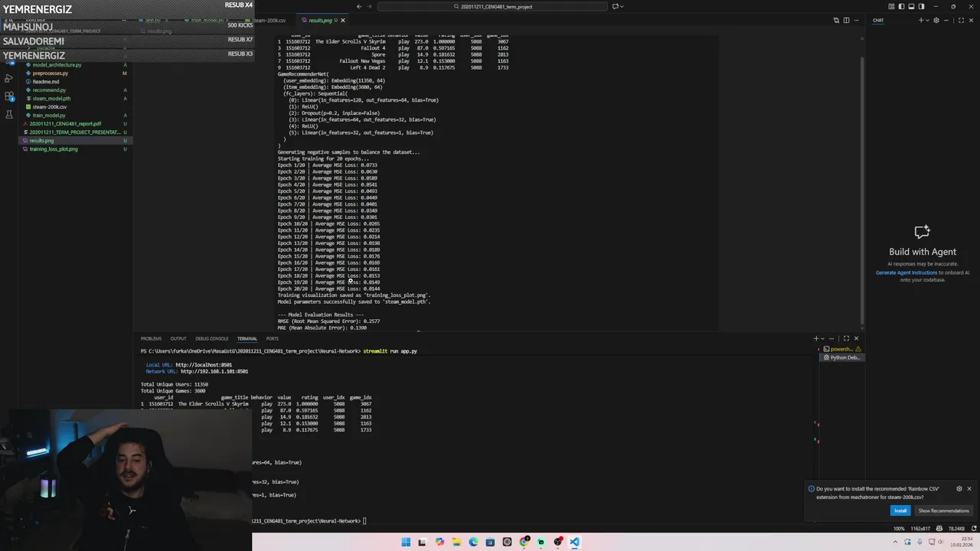
Task: Open the Testing beaker view
Action: point(9,114)
